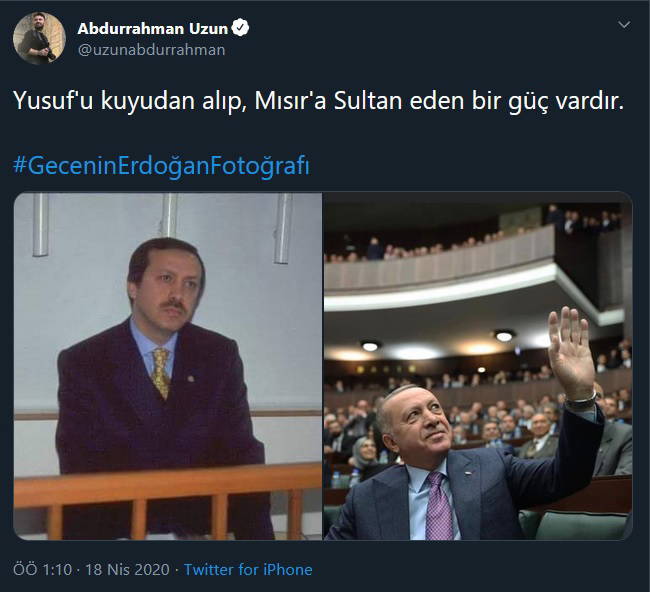The width and height of the screenshot is (650, 592).
Task: View the left photo with wooden railing
Action: 168,366
